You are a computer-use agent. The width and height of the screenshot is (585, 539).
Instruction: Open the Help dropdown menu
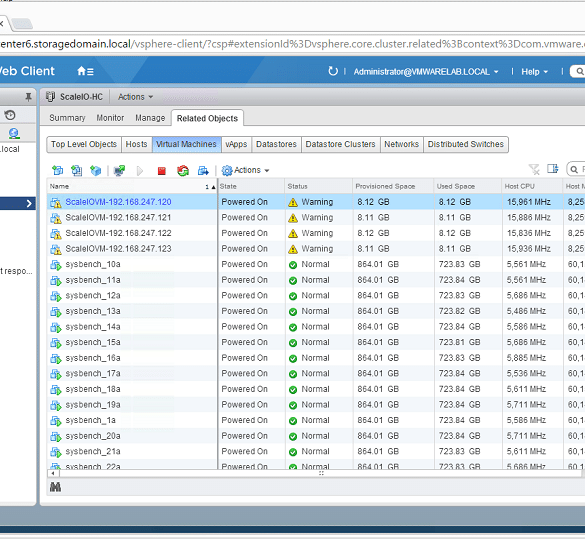coord(534,72)
